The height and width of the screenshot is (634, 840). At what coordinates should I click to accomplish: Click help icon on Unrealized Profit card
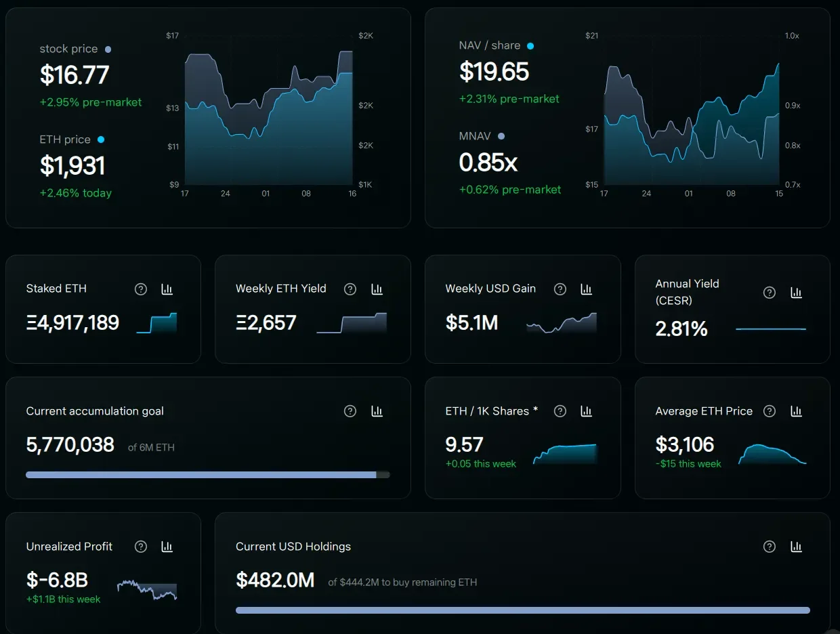click(x=140, y=547)
